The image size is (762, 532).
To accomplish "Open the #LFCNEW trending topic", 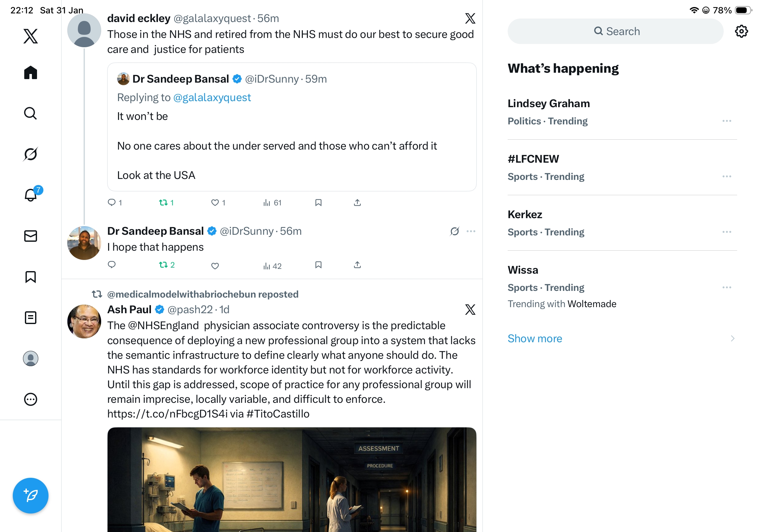I will [x=533, y=159].
